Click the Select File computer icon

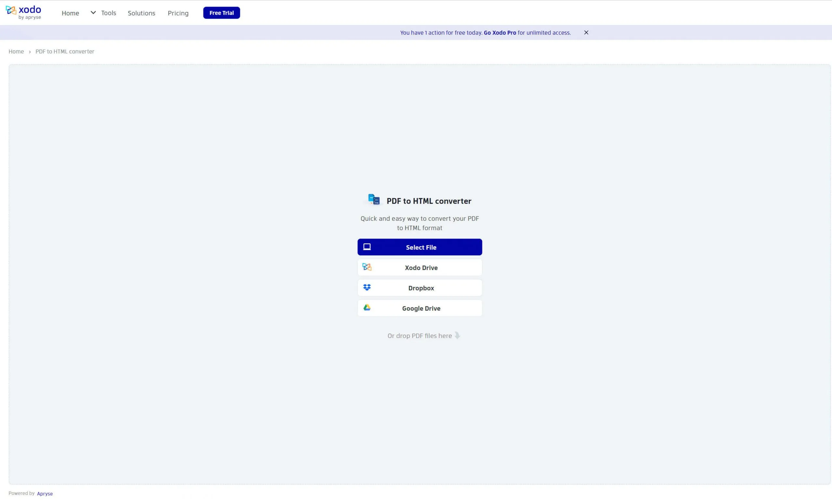tap(367, 247)
